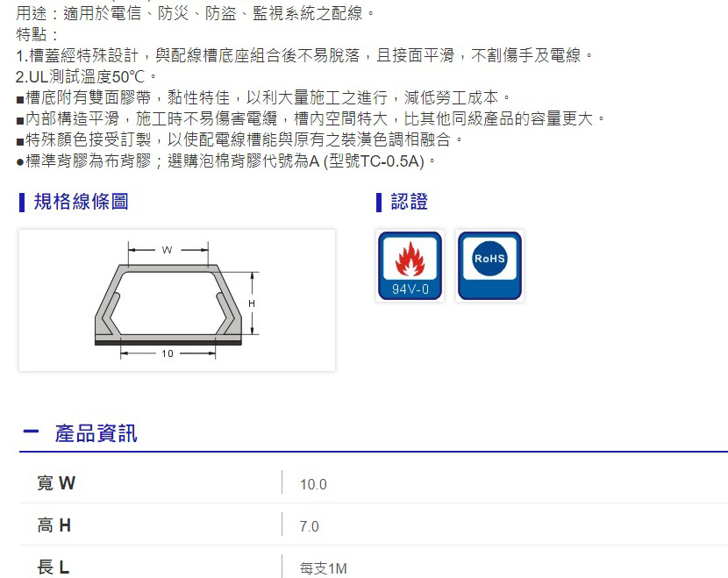This screenshot has height=578, width=728.
Task: Select the 7.0 height value
Action: pos(310,526)
